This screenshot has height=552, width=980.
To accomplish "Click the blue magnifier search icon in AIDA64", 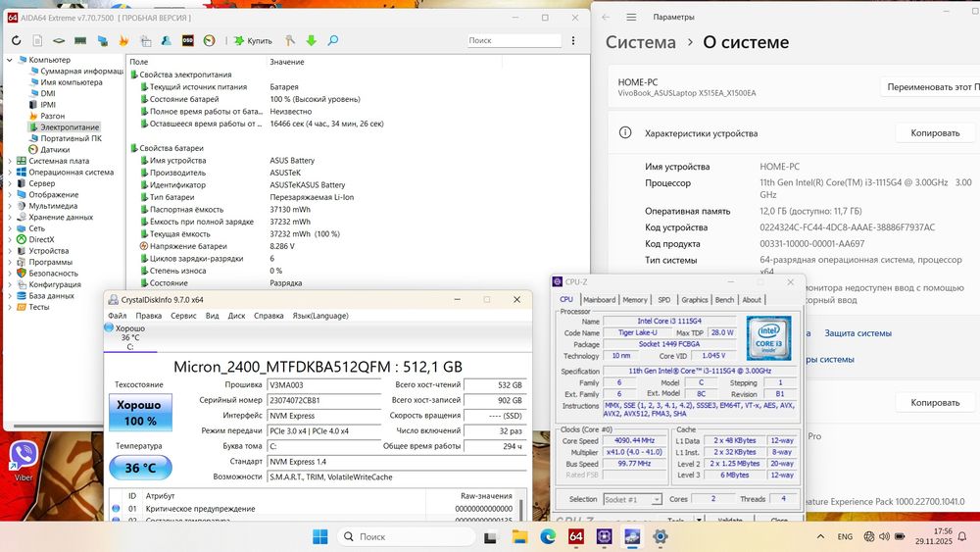I will click(x=333, y=40).
